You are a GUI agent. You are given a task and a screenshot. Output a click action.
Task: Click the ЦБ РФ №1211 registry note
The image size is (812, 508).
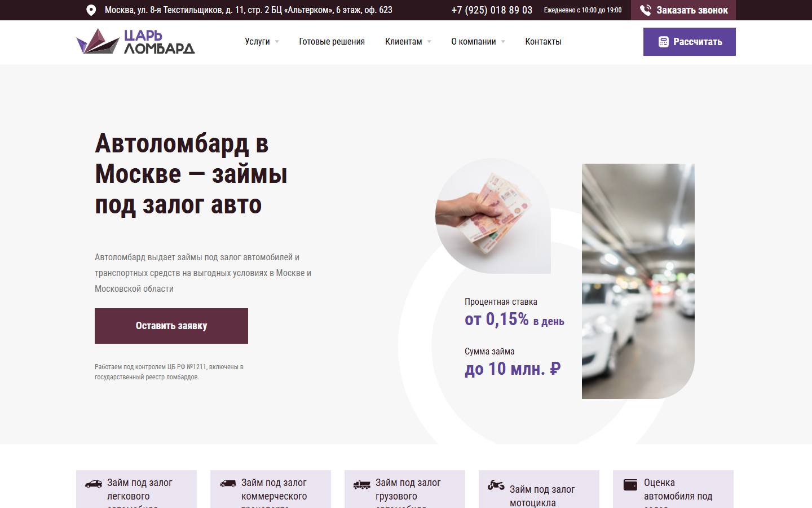point(169,372)
